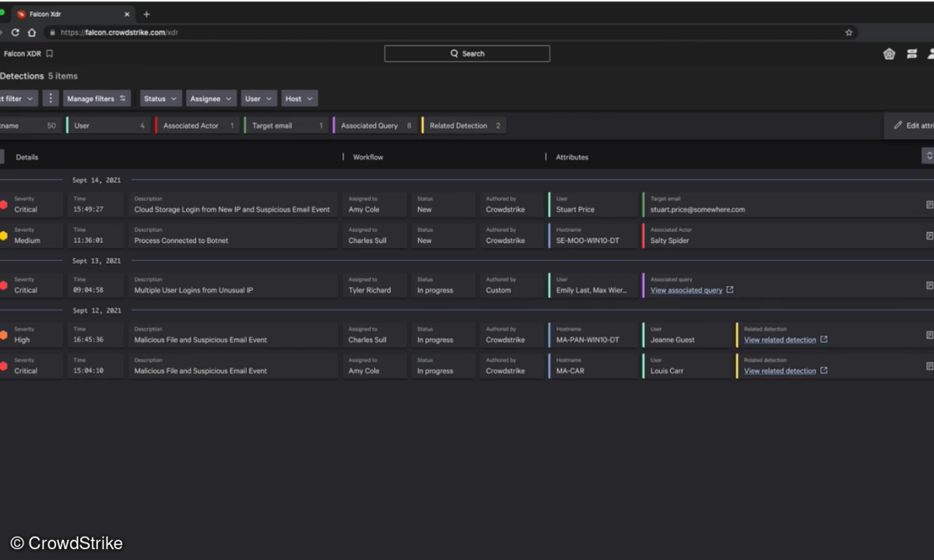Click the orange High severity hexagon
Image resolution: width=934 pixels, height=560 pixels.
(x=4, y=335)
